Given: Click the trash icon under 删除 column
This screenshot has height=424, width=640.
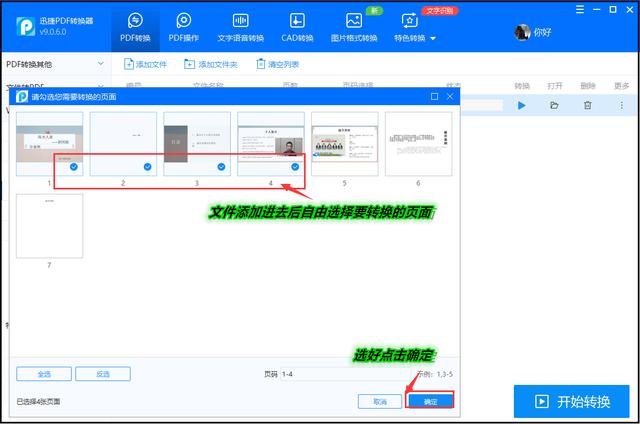Looking at the screenshot, I should pyautogui.click(x=588, y=105).
